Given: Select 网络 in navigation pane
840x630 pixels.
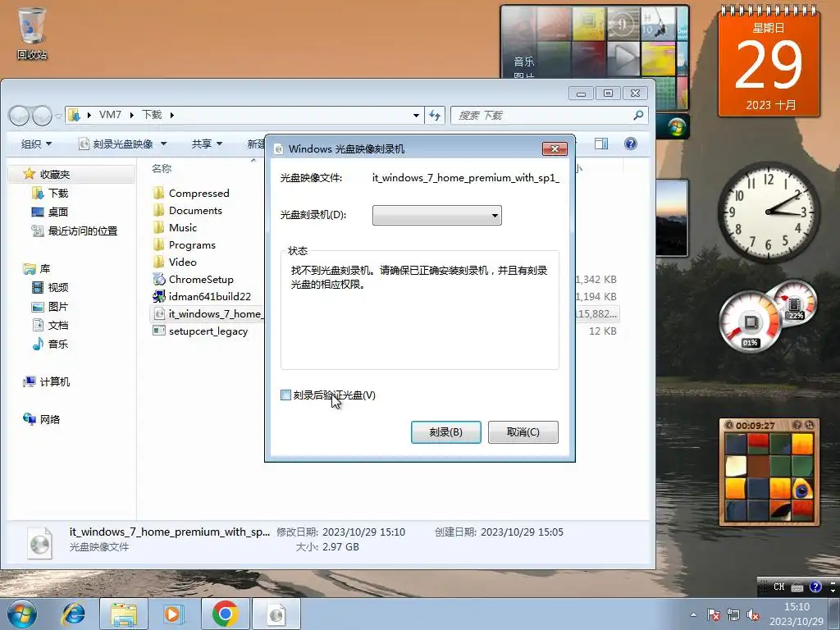Looking at the screenshot, I should pyautogui.click(x=42, y=419).
